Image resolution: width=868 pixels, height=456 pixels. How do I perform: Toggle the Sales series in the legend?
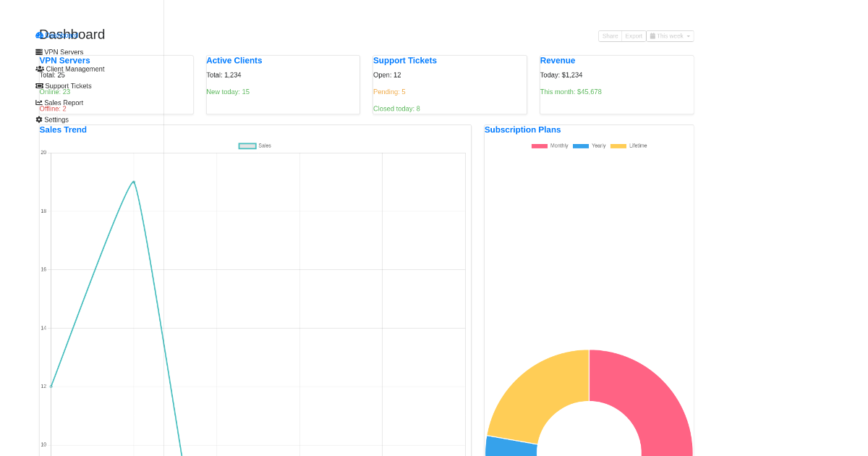tap(255, 145)
